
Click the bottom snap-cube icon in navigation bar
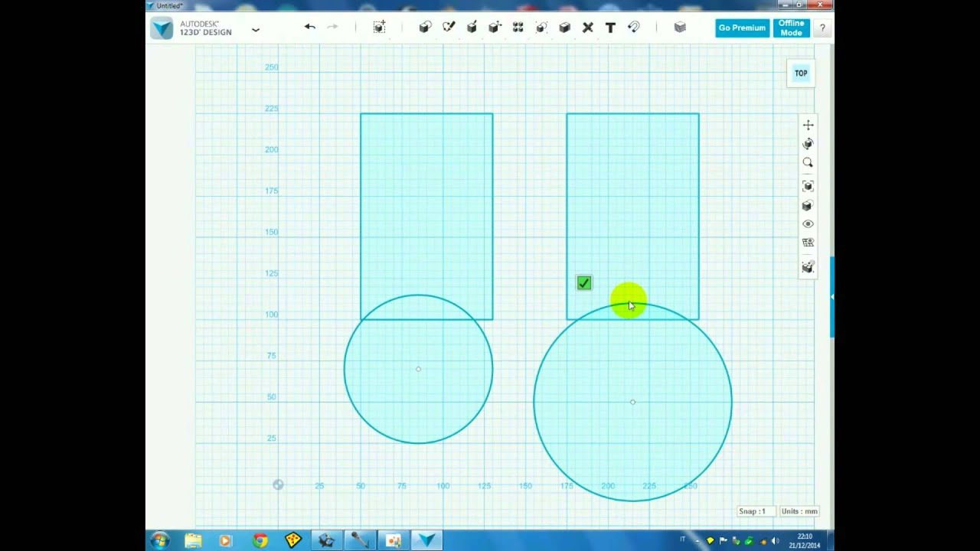[x=808, y=267]
